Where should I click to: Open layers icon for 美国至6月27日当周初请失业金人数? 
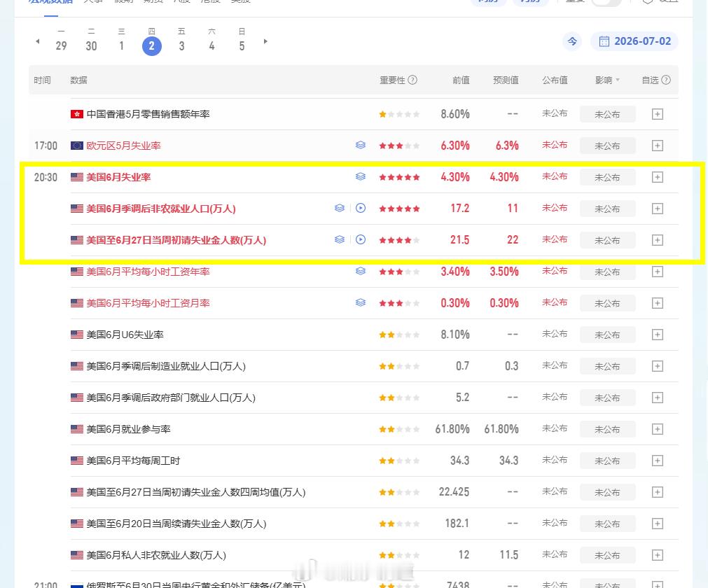[x=340, y=239]
